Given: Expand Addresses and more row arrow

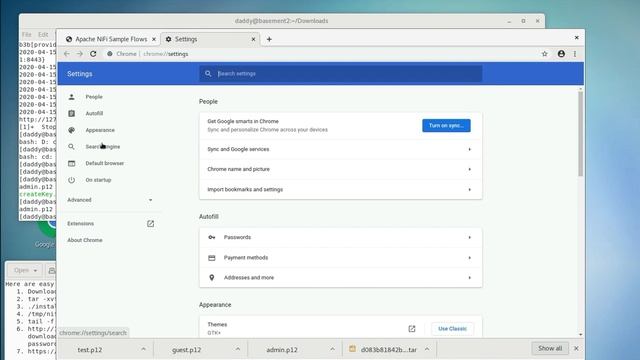Looking at the screenshot, I should 469,278.
